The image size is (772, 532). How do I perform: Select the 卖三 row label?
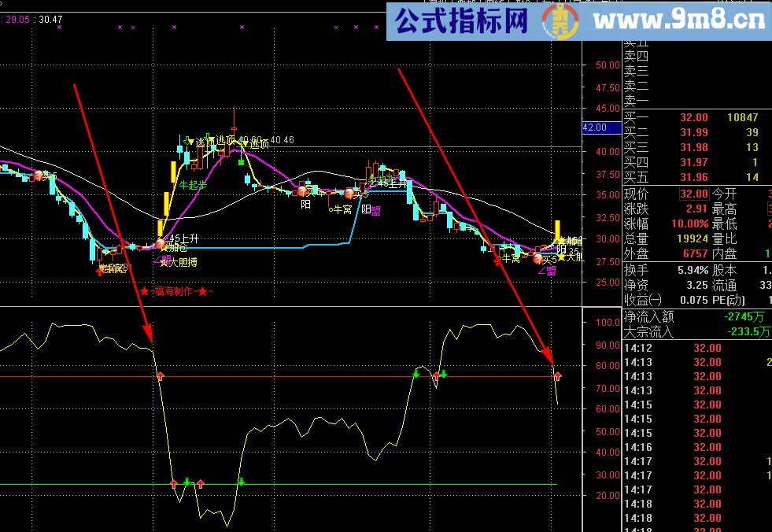[636, 72]
